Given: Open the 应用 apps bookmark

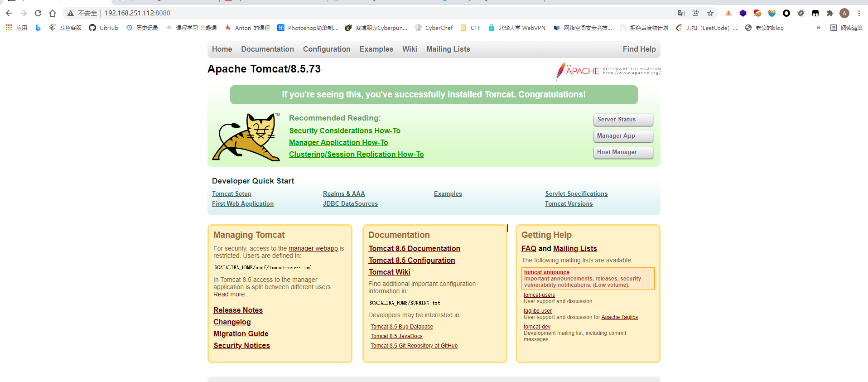Looking at the screenshot, I should click(16, 28).
